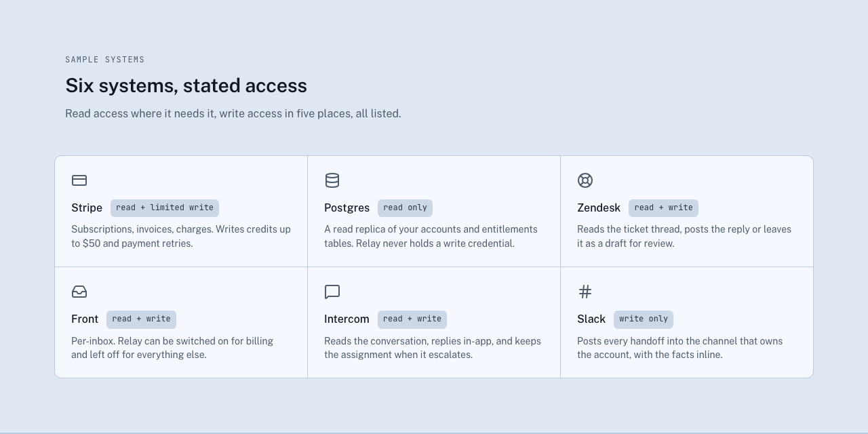
Task: Click the Zendesk description about ticket thread
Action: coord(684,237)
